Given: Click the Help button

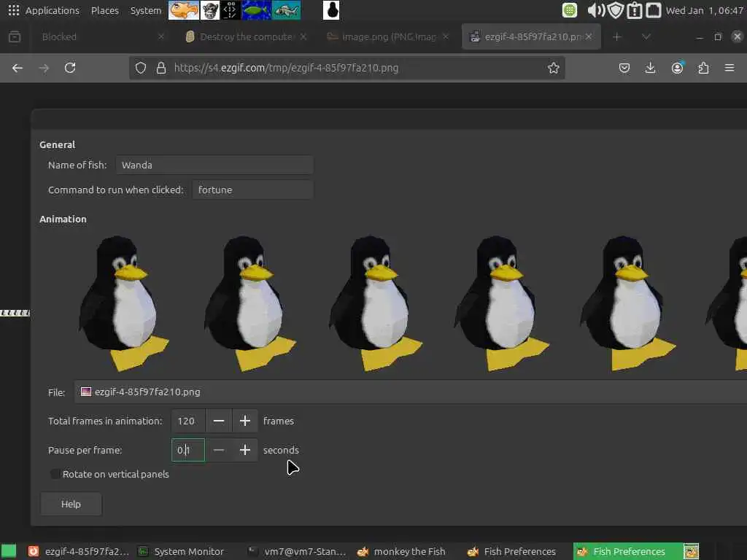Looking at the screenshot, I should tap(71, 505).
